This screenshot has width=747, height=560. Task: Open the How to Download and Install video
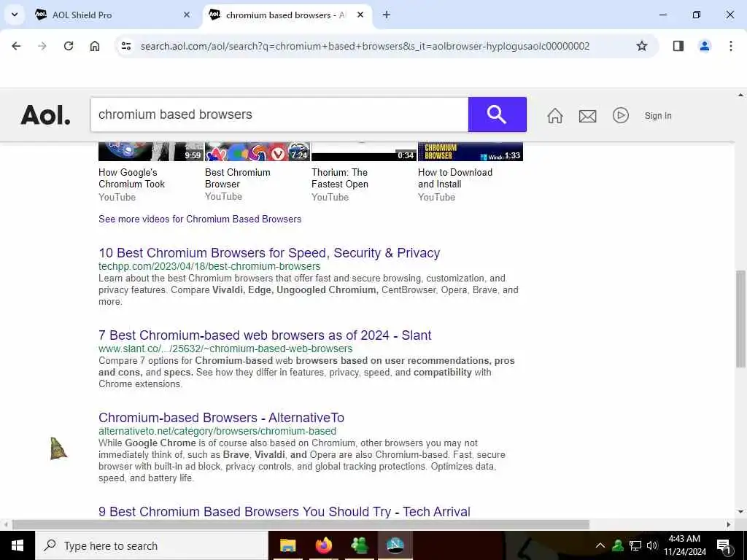click(x=455, y=178)
